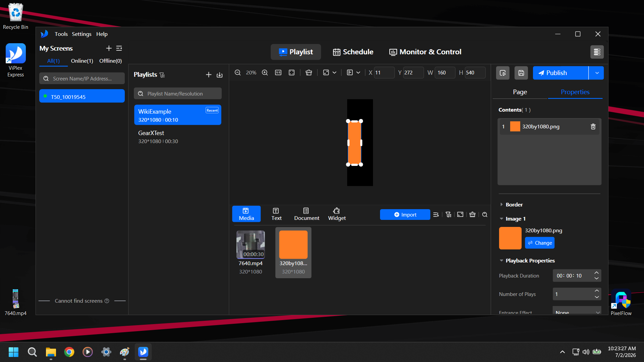Switch to Monitor & Control tab
This screenshot has width=644, height=362.
(x=425, y=52)
